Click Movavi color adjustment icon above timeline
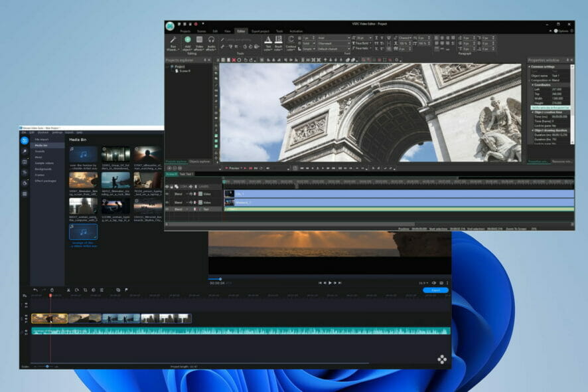The height and width of the screenshot is (392, 588). tap(94, 290)
